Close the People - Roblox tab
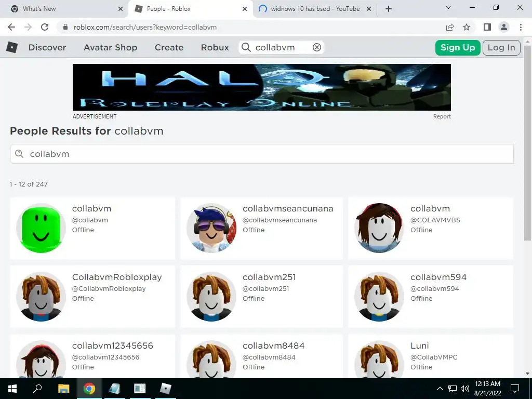Screen dimensions: 532x399 (245, 9)
